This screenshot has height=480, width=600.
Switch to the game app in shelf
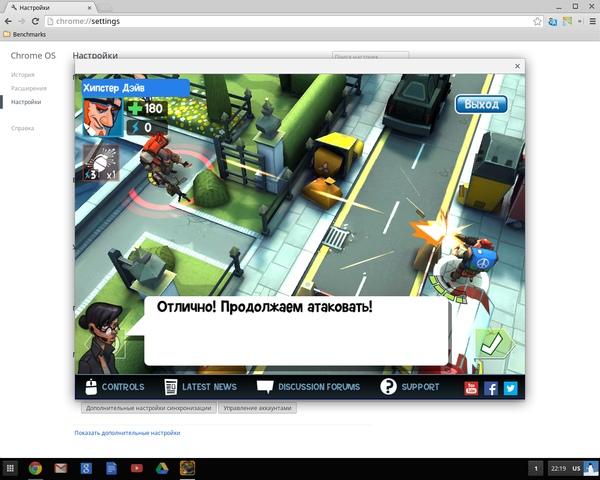(x=188, y=468)
